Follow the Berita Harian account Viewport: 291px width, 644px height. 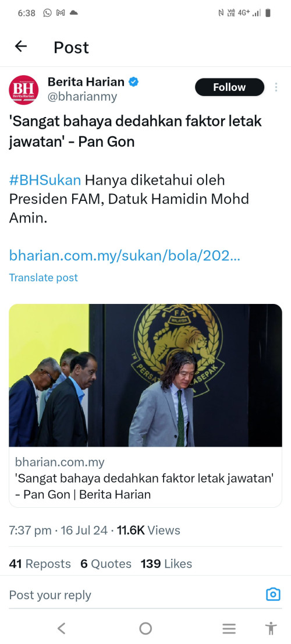pos(229,87)
